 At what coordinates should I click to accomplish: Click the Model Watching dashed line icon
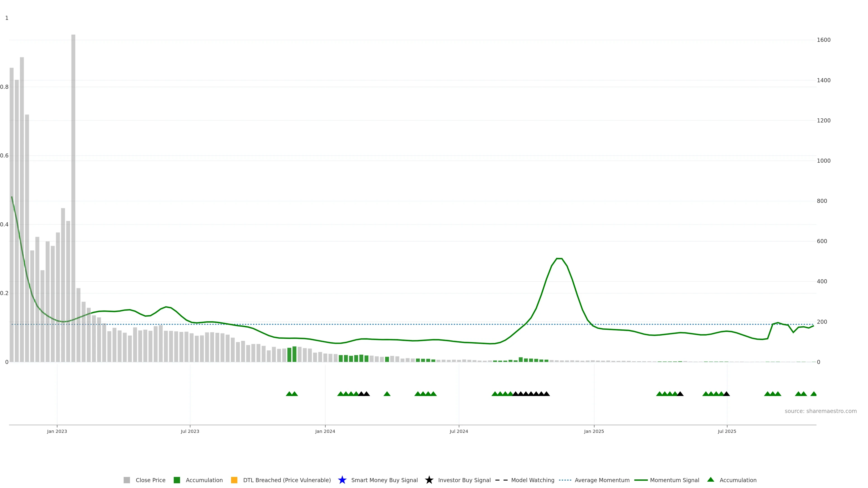tap(501, 480)
